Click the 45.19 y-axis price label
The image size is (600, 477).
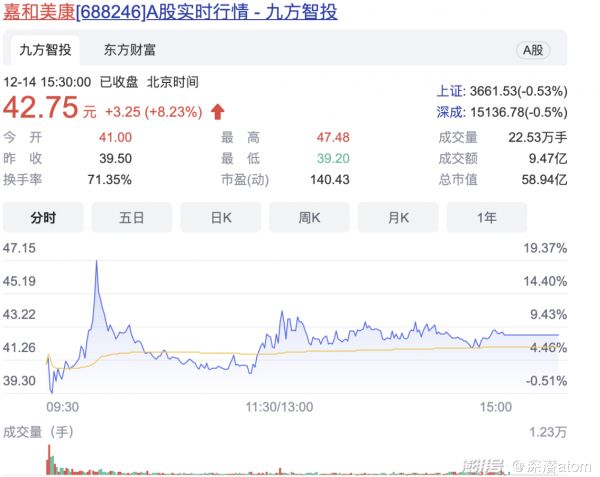click(19, 281)
